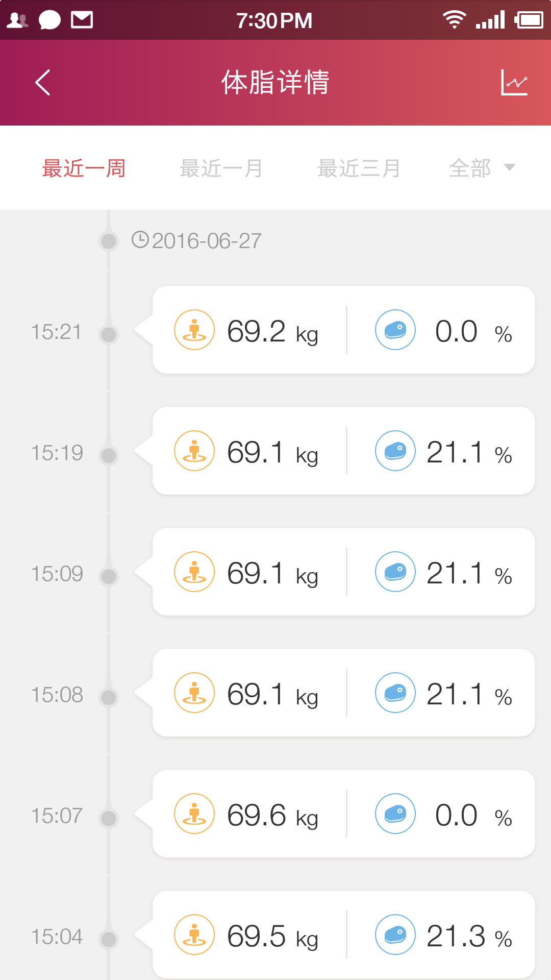Viewport: 551px width, 980px height.
Task: Open the 69.6 kg record card
Action: click(x=343, y=814)
